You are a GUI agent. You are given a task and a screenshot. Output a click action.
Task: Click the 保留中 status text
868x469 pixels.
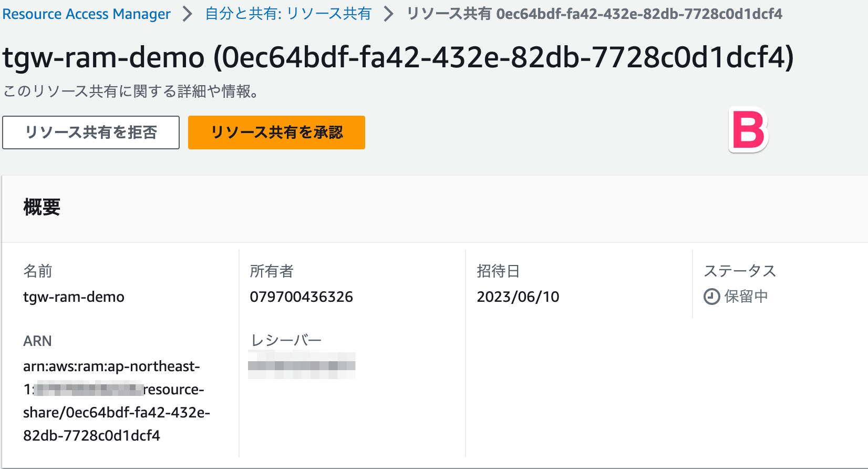pos(746,297)
